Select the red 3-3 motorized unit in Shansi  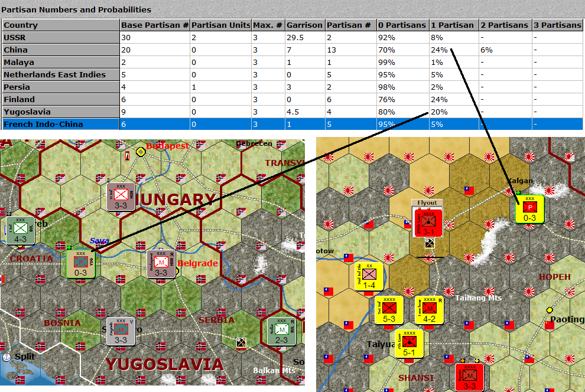click(x=469, y=377)
